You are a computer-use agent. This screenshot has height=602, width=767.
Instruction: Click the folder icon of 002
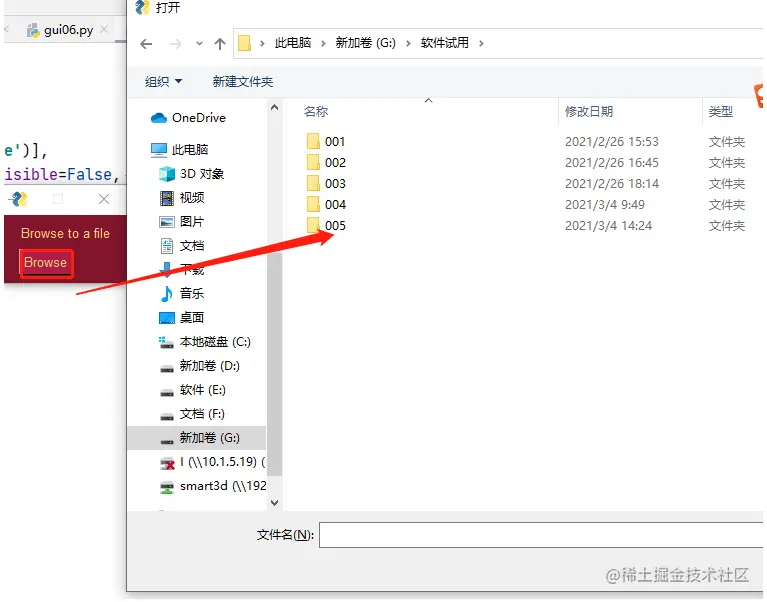313,162
